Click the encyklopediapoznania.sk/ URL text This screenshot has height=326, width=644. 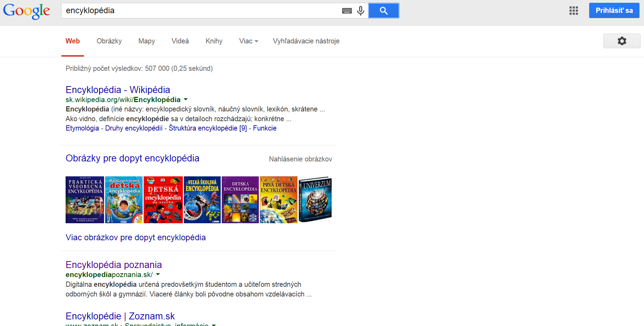coord(109,275)
